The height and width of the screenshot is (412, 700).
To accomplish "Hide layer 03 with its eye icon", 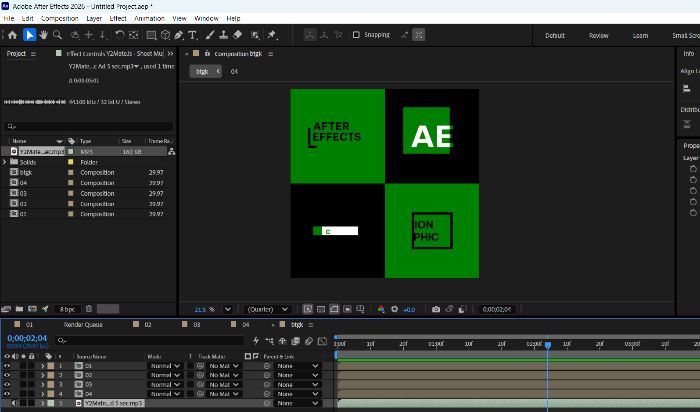I will click(x=7, y=384).
